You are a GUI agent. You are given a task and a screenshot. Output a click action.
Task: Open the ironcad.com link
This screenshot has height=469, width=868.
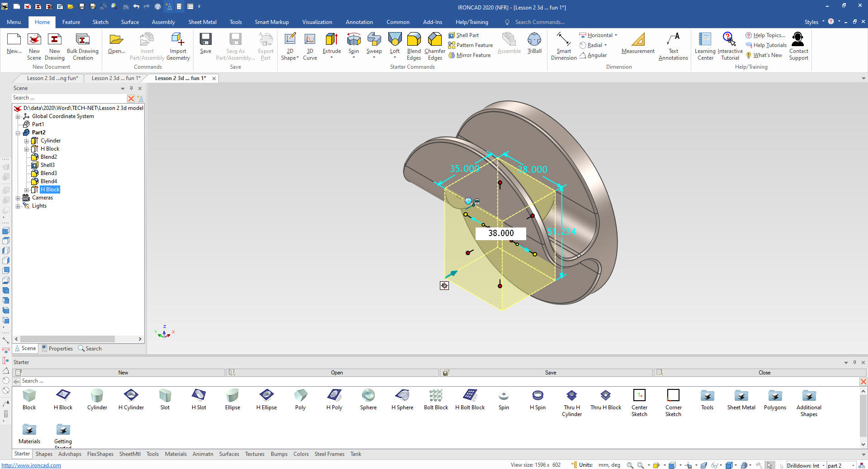31,465
